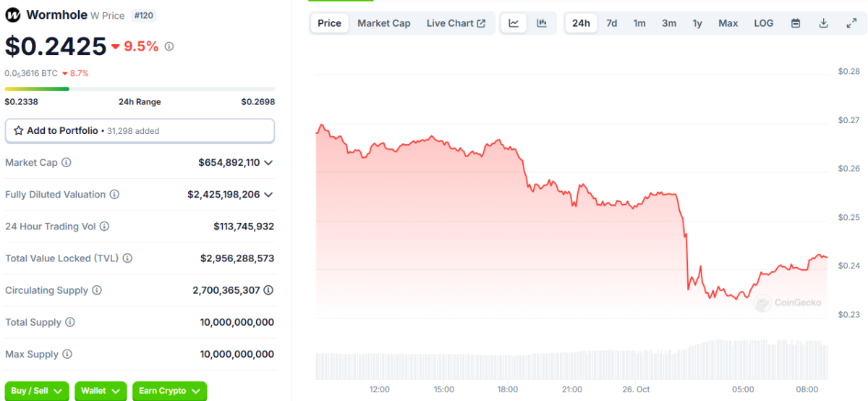868x401 pixels.
Task: Open the Buy / Sell dropdown
Action: tap(37, 391)
